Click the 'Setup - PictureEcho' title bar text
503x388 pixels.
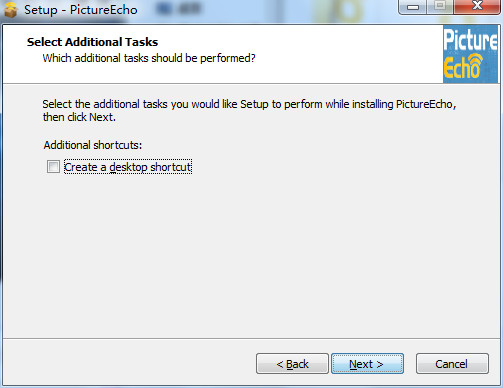81,10
